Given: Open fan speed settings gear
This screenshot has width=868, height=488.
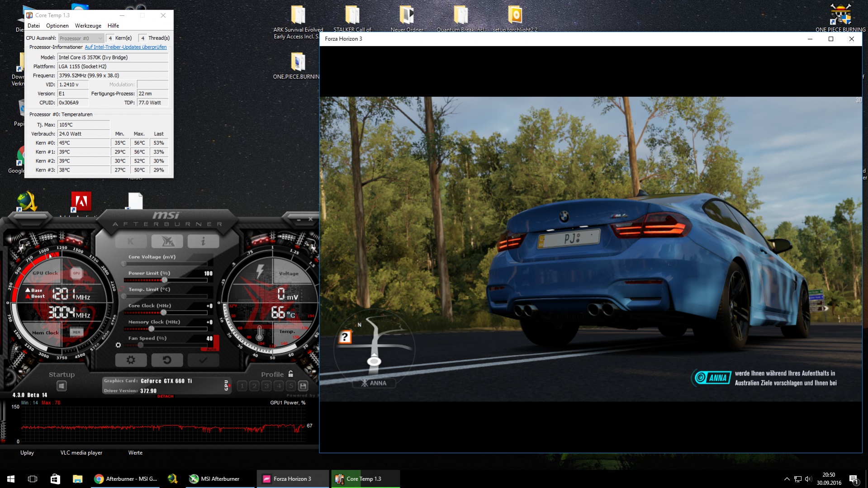Looking at the screenshot, I should coord(118,345).
